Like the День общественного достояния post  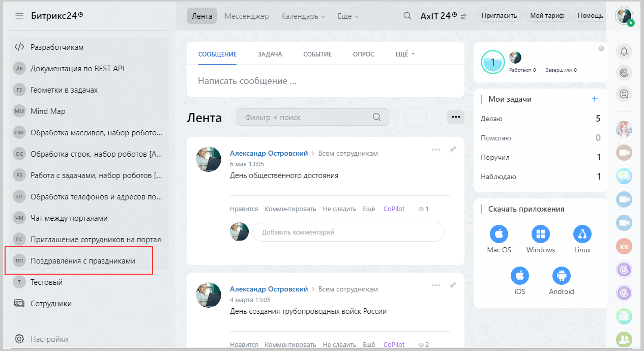244,209
